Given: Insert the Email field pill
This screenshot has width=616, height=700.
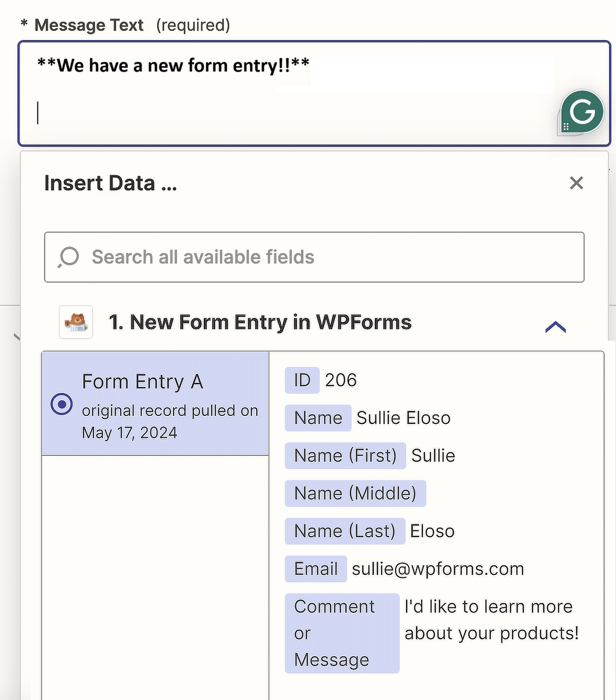Looking at the screenshot, I should click(x=316, y=569).
